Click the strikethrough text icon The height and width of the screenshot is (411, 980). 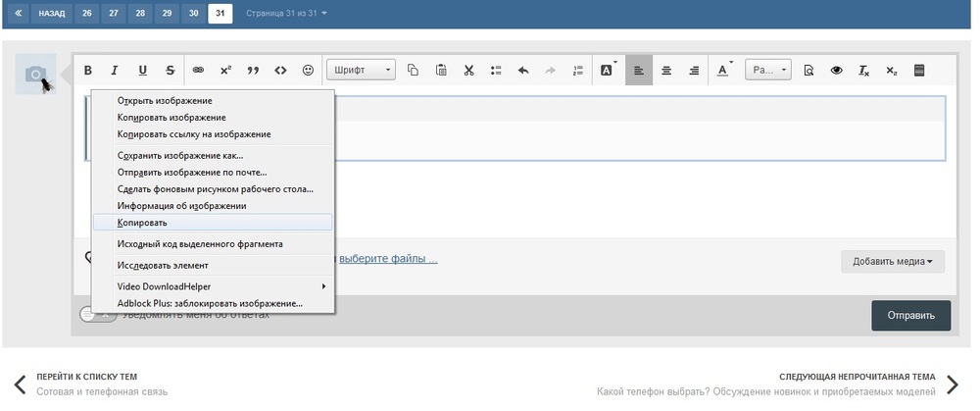pos(171,71)
